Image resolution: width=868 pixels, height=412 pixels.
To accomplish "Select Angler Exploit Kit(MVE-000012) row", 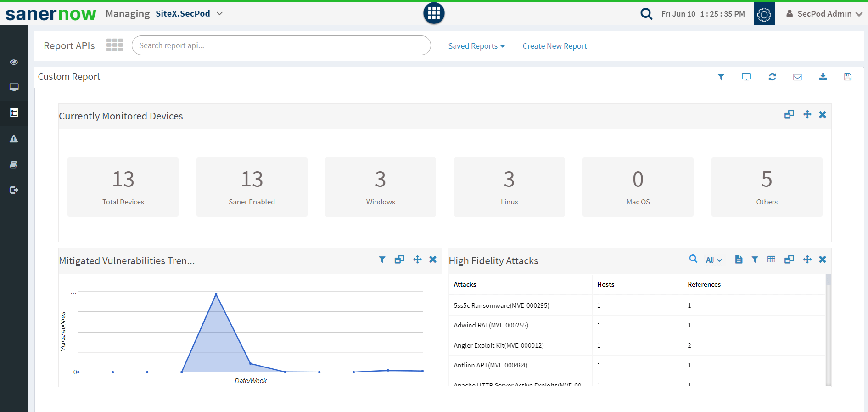I will [637, 345].
